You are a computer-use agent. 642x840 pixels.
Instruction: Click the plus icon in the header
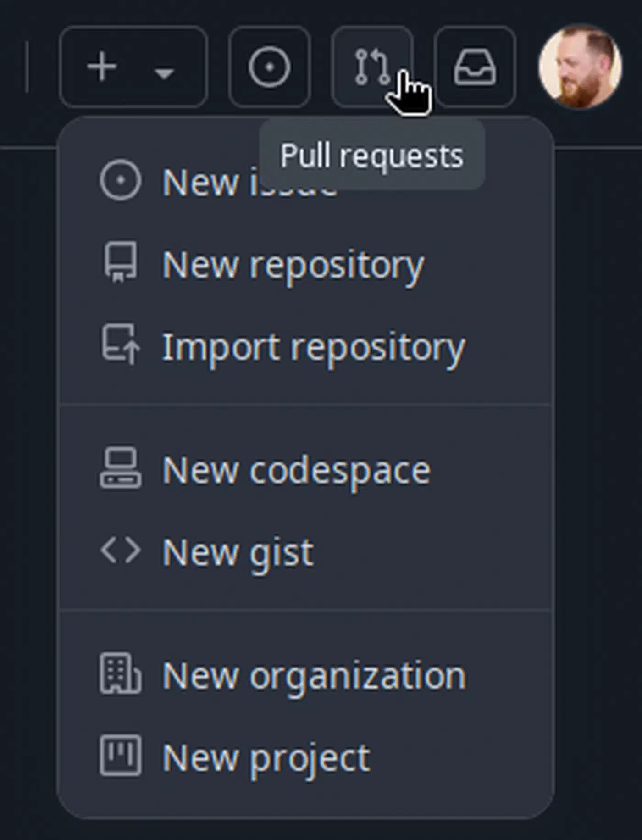click(102, 67)
